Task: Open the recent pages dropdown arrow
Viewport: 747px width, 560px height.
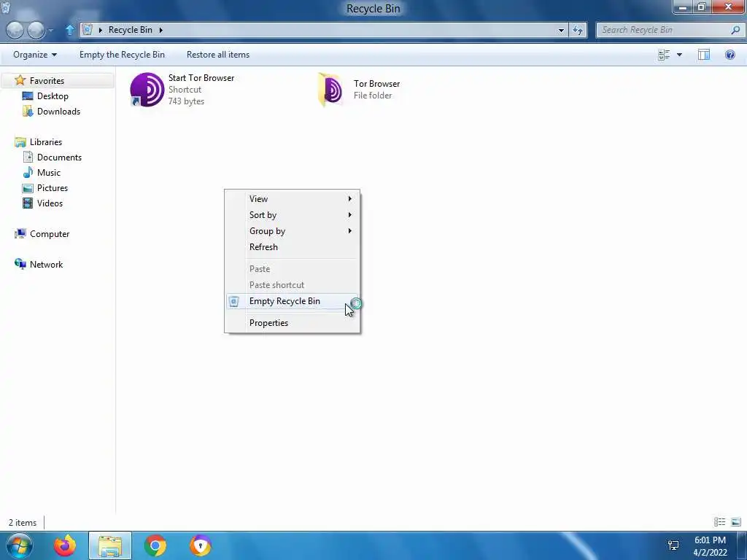Action: click(x=51, y=31)
